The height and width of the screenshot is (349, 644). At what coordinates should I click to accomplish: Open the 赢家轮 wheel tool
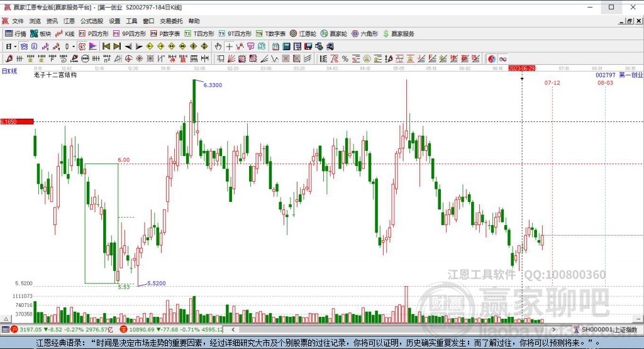coord(334,34)
